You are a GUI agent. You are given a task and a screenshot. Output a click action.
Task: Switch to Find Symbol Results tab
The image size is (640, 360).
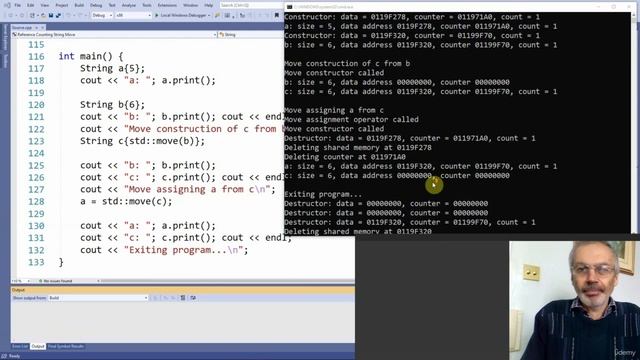(66, 346)
